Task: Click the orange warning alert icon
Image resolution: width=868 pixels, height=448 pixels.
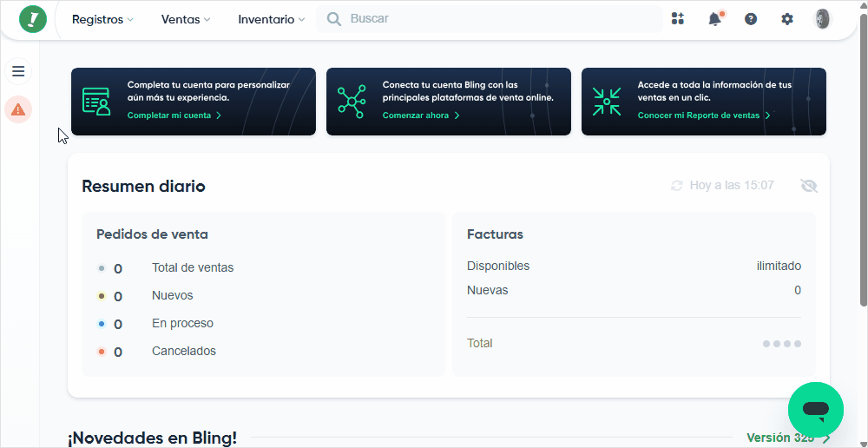Action: point(18,109)
